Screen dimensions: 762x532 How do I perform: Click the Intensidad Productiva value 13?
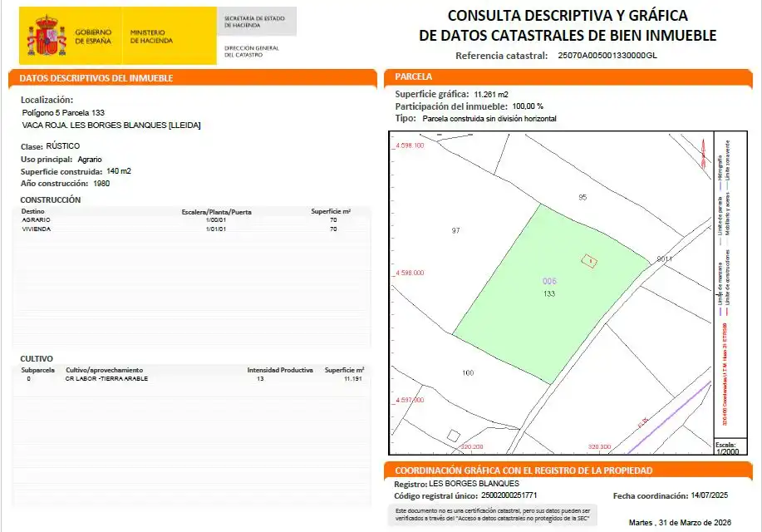[260, 379]
